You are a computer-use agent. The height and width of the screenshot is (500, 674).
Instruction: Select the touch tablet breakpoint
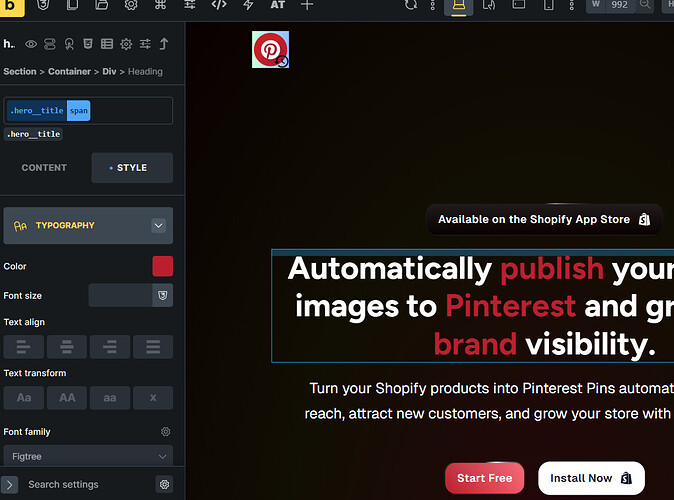489,5
